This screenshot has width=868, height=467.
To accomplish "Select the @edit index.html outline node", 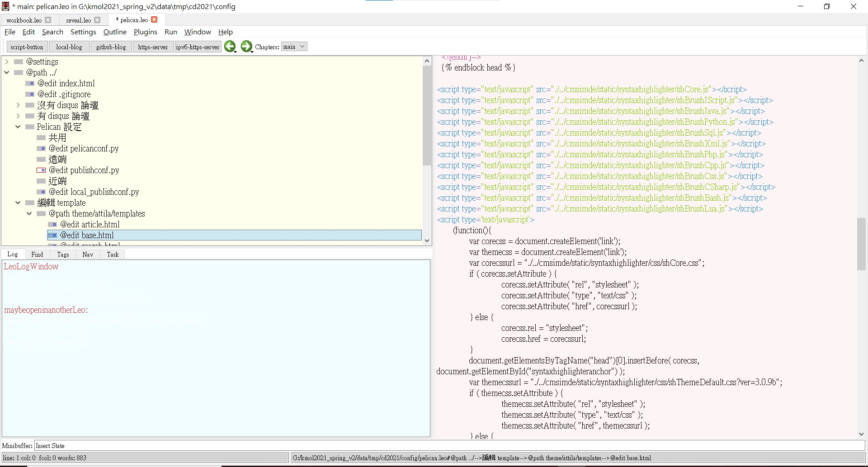I will [66, 83].
